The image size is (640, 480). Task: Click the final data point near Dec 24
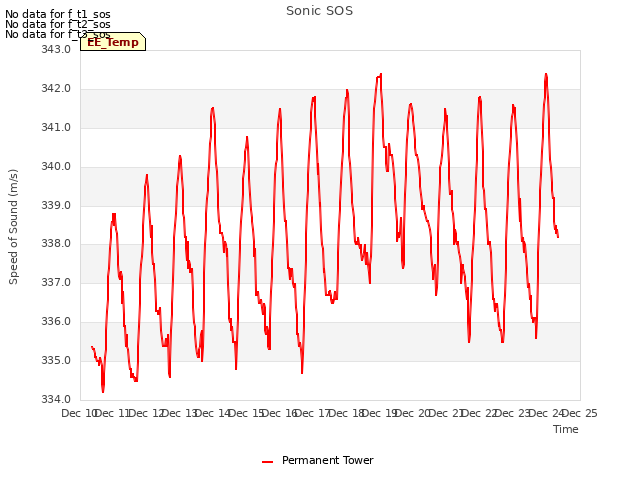coord(558,237)
